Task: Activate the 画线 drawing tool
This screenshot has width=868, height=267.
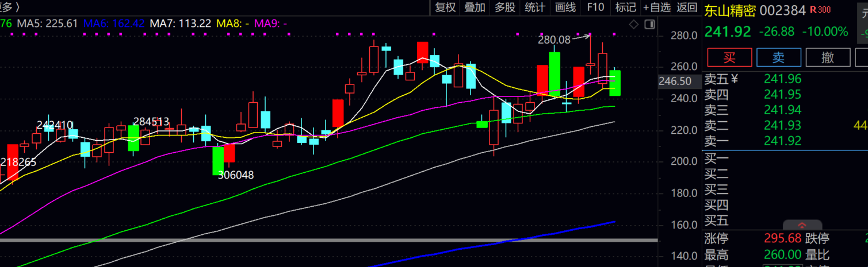Action: pos(565,7)
